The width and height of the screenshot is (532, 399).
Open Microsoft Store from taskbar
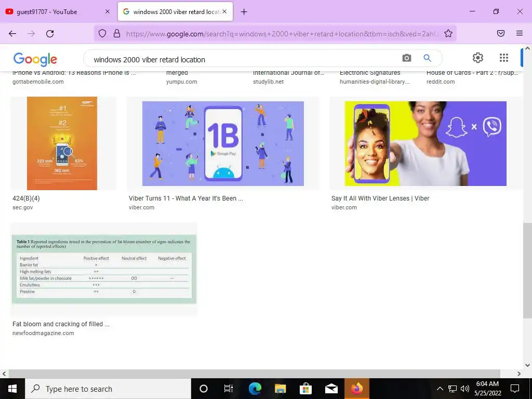[305, 389]
